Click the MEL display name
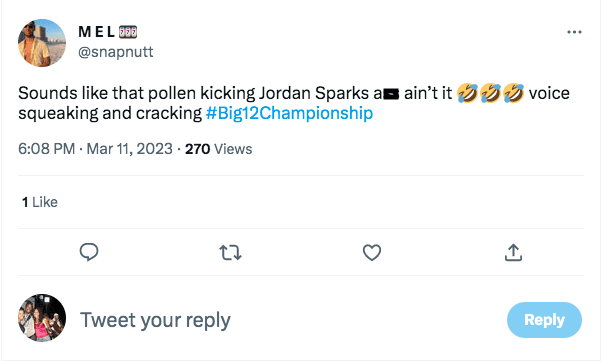The height and width of the screenshot is (361, 602). pyautogui.click(x=97, y=32)
